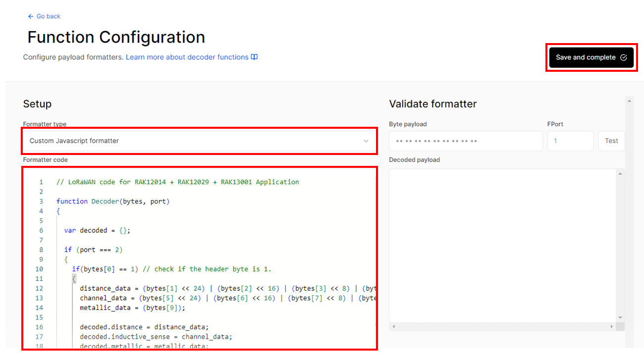This screenshot has width=644, height=359.
Task: Click the line 6 'var decoded = {};' text
Action: coord(97,230)
